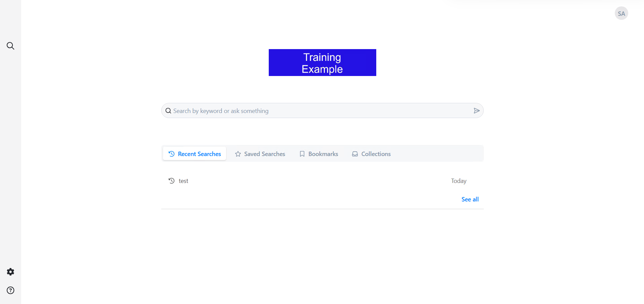Image resolution: width=644 pixels, height=304 pixels.
Task: Open the SA user avatar menu
Action: (621, 13)
